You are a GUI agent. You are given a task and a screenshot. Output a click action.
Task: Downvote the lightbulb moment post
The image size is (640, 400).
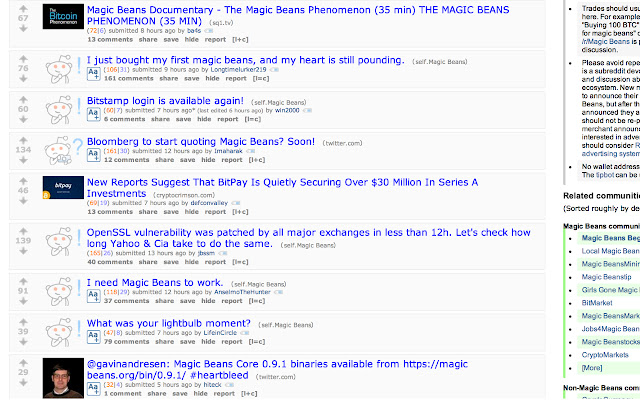point(23,342)
